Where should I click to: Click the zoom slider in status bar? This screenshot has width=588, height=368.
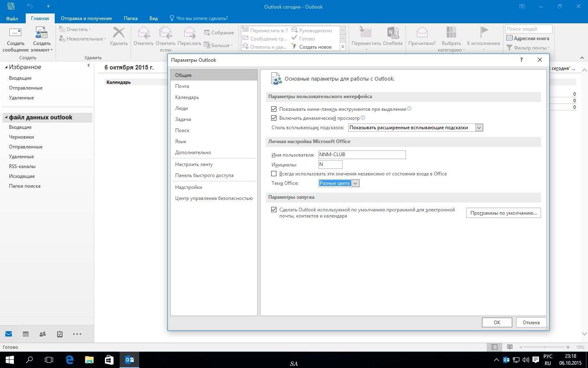(544, 347)
